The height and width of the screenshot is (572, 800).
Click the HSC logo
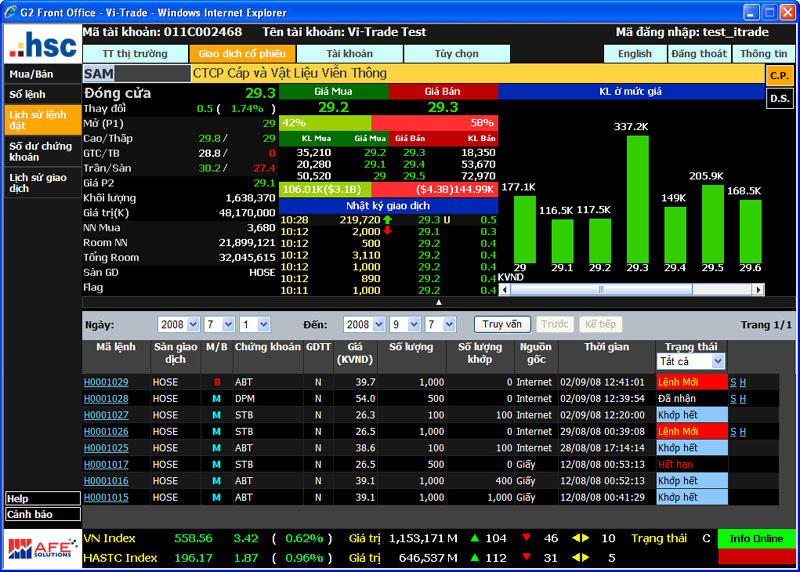coord(42,43)
